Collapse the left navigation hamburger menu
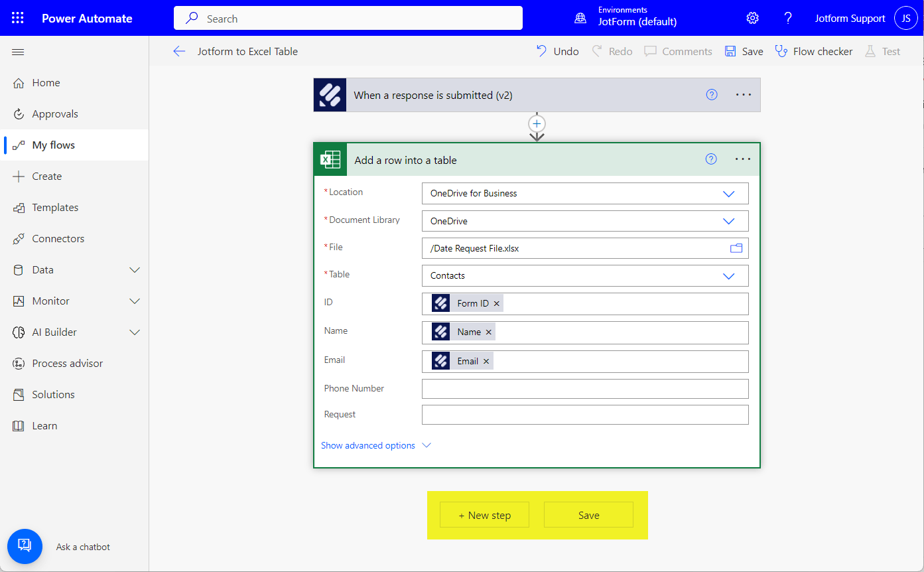Viewport: 924px width, 572px height. 18,52
